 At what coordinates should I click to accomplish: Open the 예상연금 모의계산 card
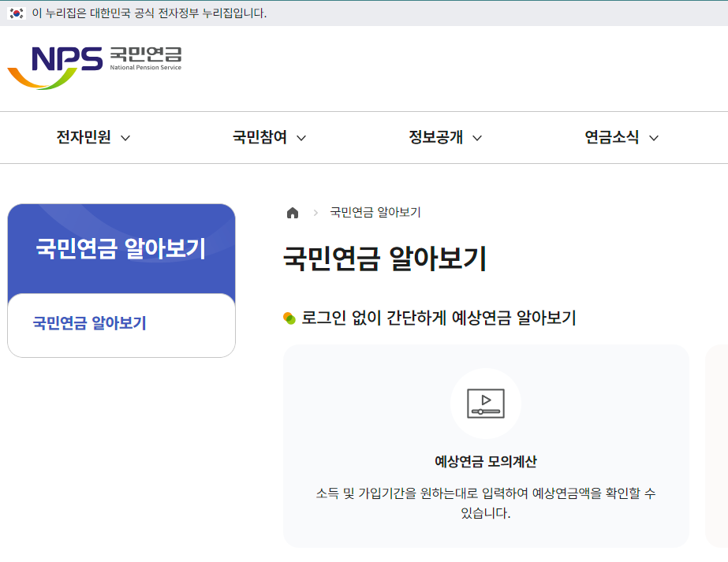(x=485, y=445)
